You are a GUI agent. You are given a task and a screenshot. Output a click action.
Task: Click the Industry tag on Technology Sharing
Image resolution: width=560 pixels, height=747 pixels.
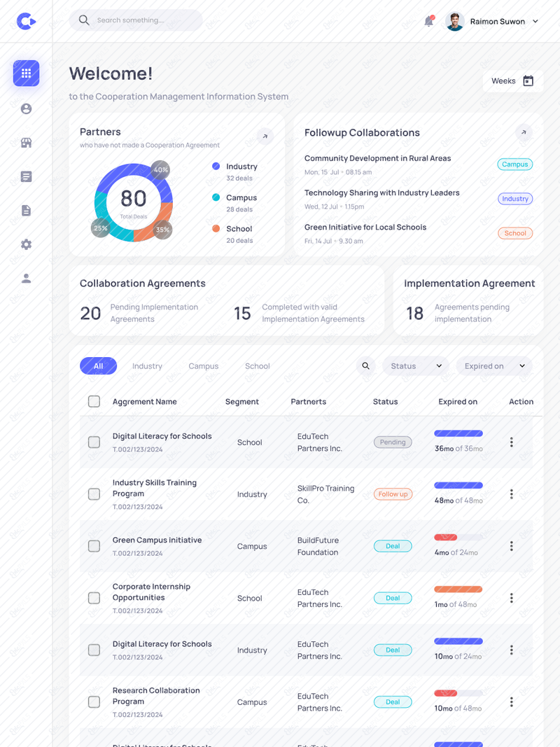514,199
